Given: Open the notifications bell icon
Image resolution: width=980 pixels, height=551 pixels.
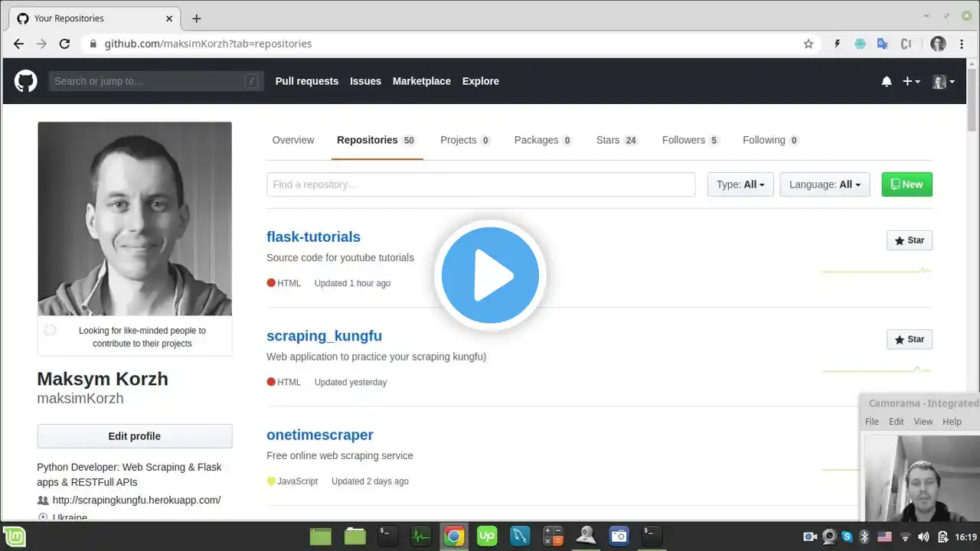Looking at the screenshot, I should (887, 81).
